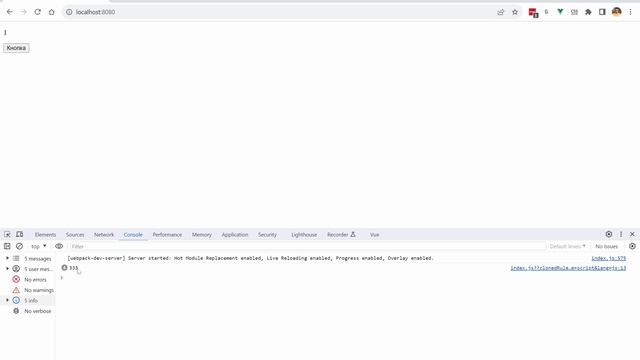Expand the 5 user messages group
This screenshot has height=360, width=640.
[7, 269]
